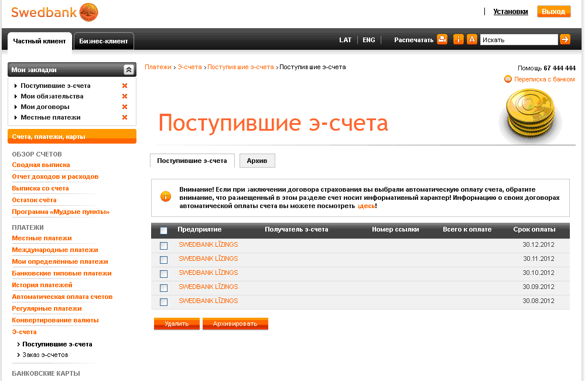Image resolution: width=588 pixels, height=381 pixels.
Task: Check the invoice due 30.08.2012
Action: pos(164,302)
